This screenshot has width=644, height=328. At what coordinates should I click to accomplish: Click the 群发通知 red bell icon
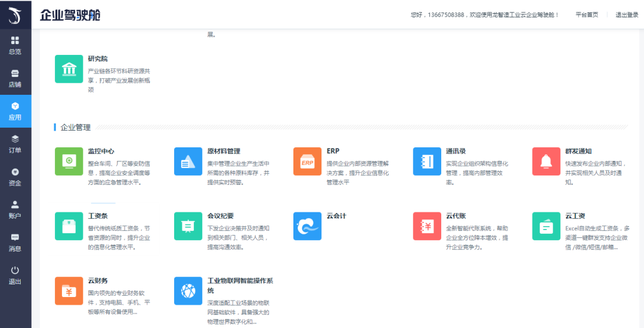pos(546,161)
